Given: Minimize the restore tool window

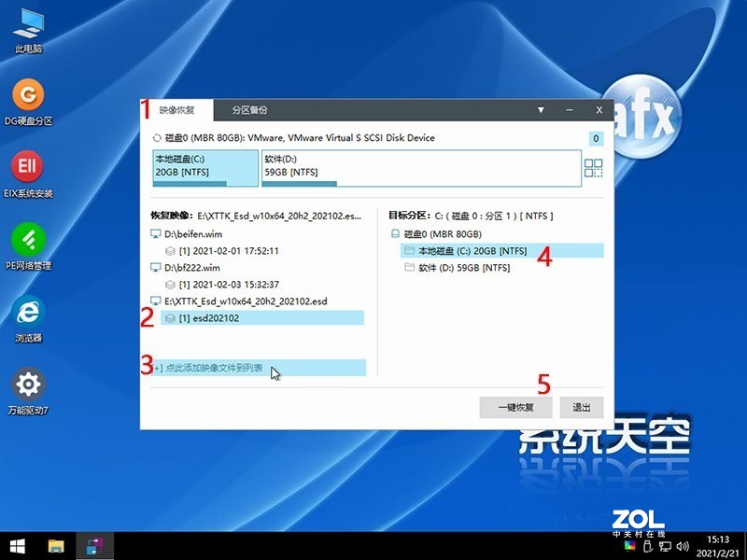Looking at the screenshot, I should pyautogui.click(x=570, y=110).
